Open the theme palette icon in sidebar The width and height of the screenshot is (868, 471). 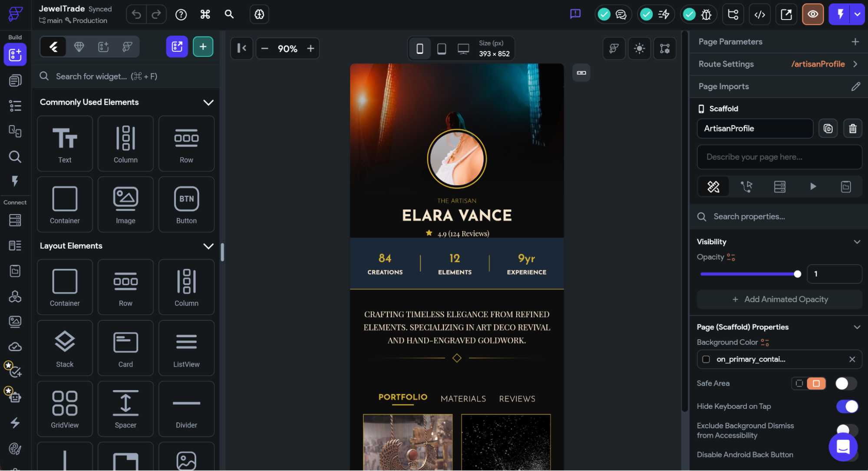pos(15,448)
